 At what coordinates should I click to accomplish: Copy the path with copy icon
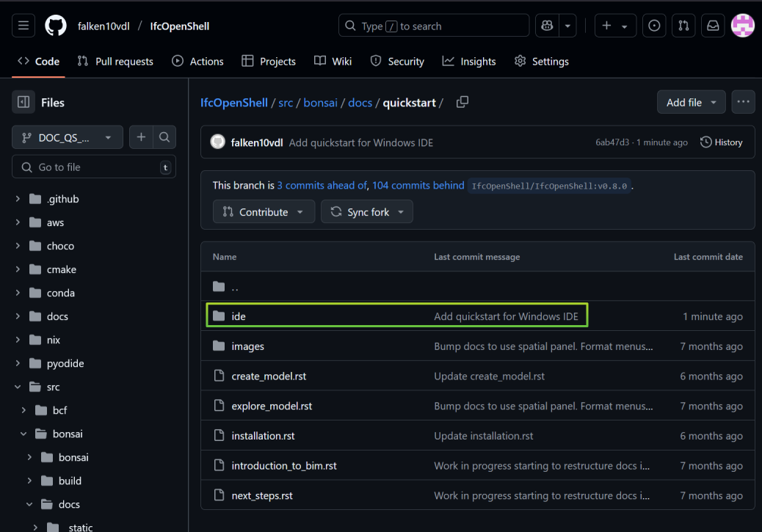click(x=462, y=102)
